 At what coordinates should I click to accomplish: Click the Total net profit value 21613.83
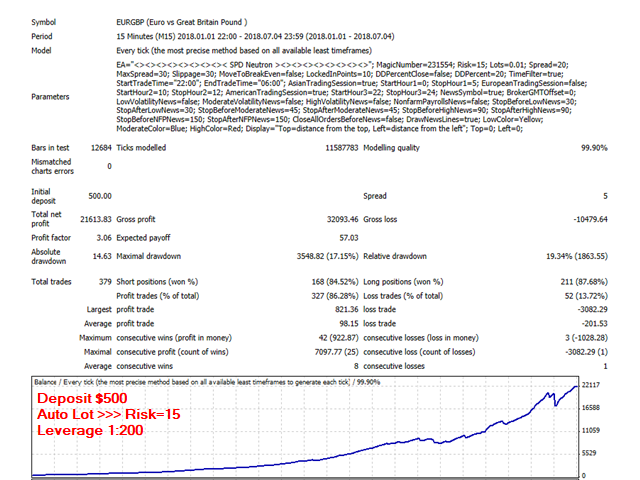(x=96, y=219)
